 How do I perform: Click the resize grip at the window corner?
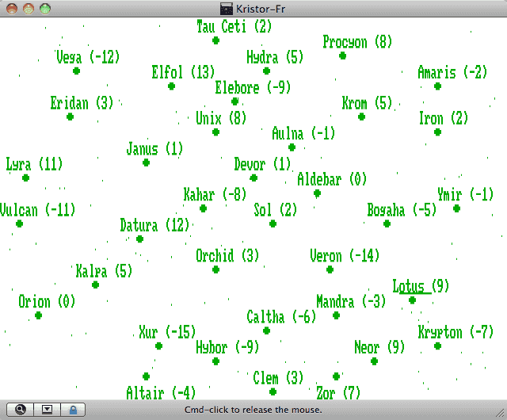point(501,413)
